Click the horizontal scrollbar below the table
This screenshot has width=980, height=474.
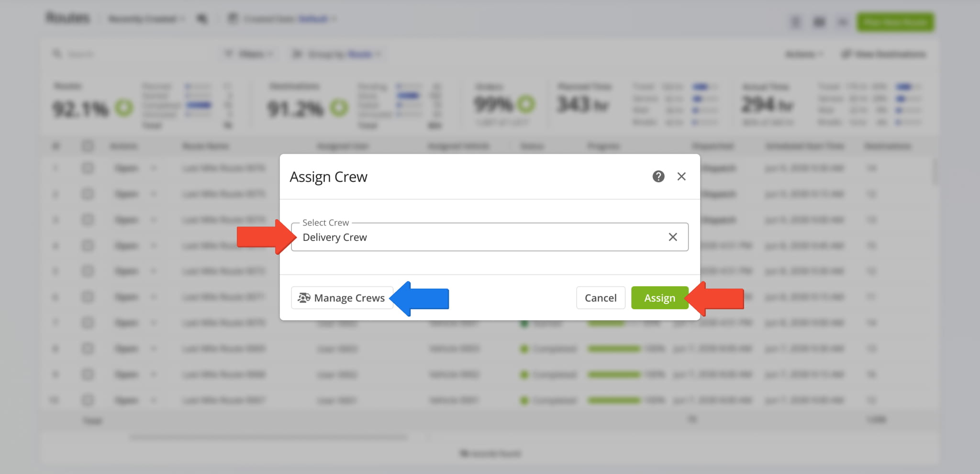click(268, 437)
